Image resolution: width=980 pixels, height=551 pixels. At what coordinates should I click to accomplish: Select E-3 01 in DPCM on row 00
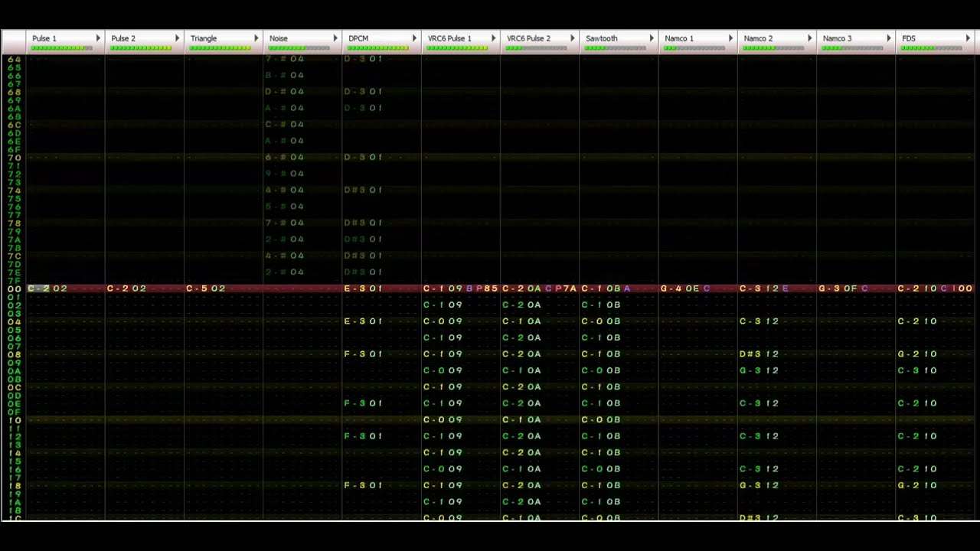click(364, 289)
